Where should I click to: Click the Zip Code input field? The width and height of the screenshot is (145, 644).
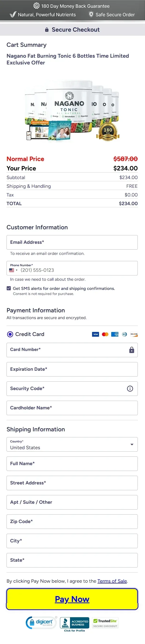point(72,521)
